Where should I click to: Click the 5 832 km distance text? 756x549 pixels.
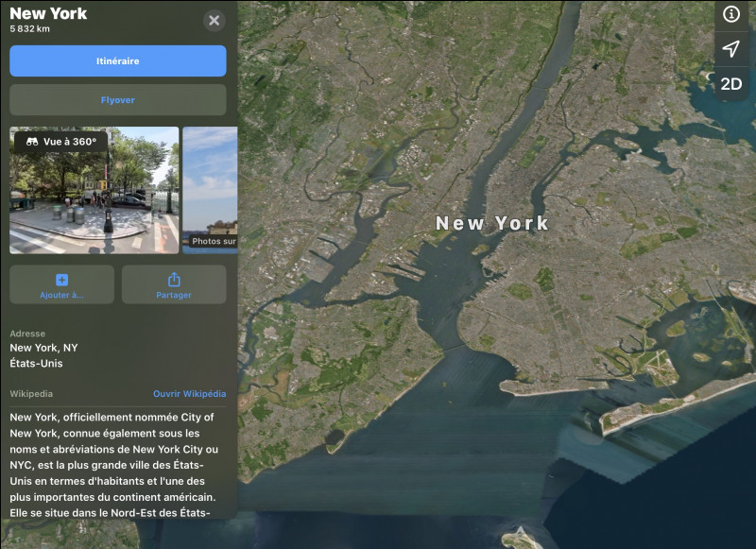coord(29,28)
